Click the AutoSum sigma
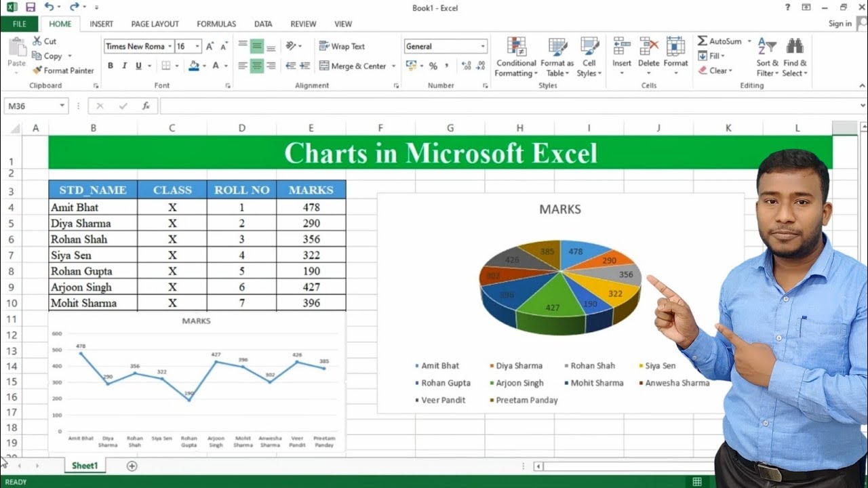Viewport: 868px width, 488px height. pos(703,41)
